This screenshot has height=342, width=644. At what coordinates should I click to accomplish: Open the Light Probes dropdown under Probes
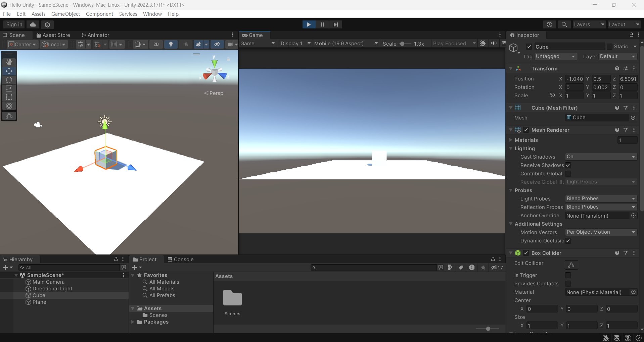pos(601,198)
